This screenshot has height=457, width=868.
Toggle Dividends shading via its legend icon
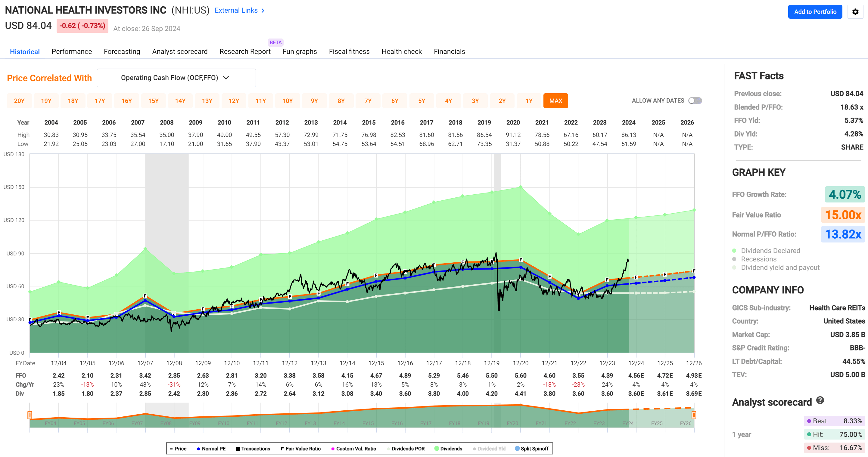(437, 449)
